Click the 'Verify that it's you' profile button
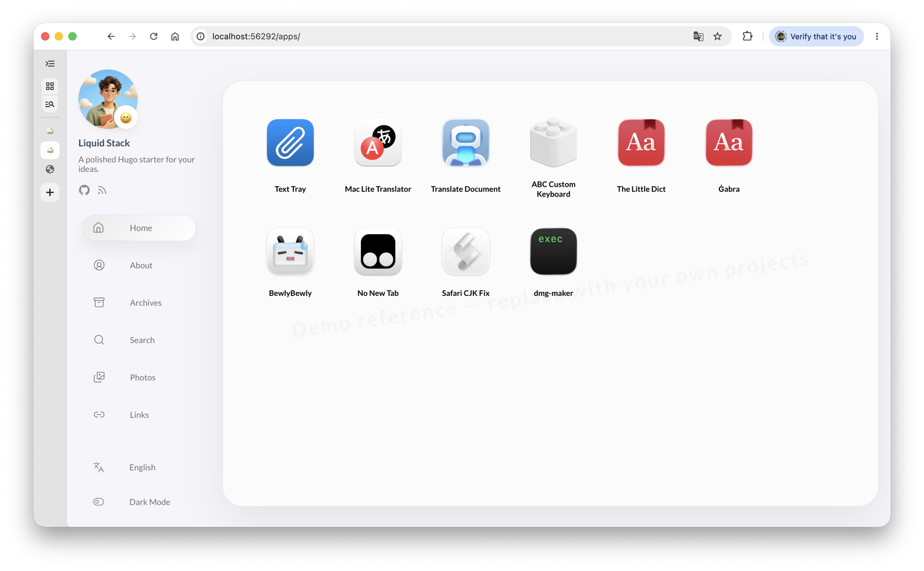This screenshot has width=924, height=571. click(x=816, y=36)
